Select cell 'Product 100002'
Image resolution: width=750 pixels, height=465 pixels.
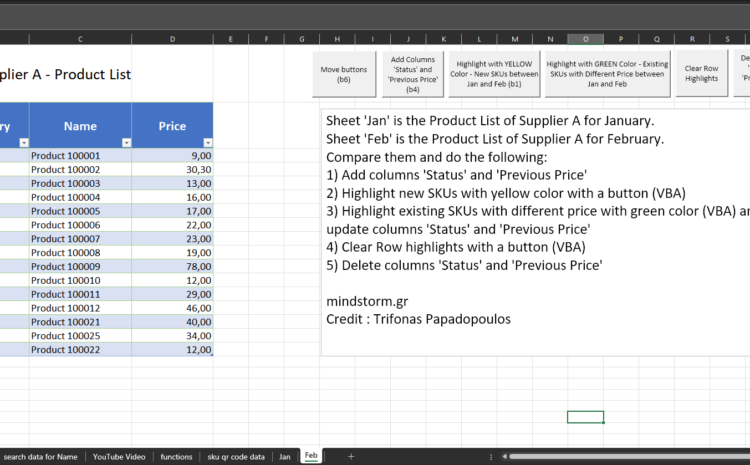80,169
